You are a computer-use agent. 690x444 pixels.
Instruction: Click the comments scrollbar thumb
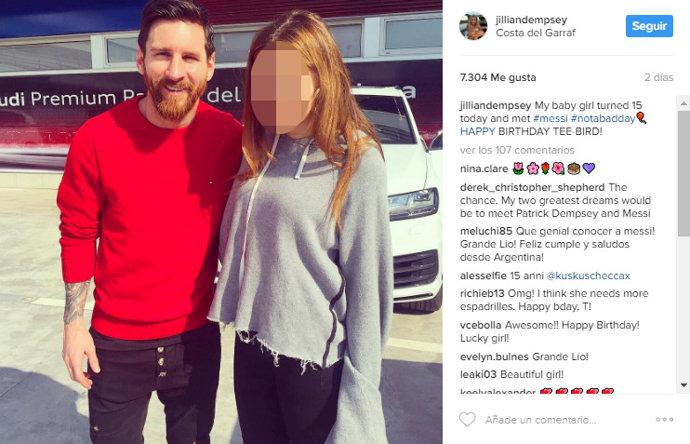683,173
